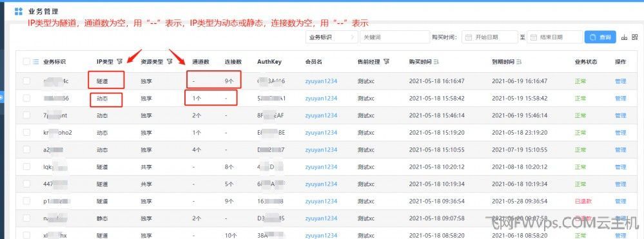644x239 pixels.
Task: Click the 4个 channel count cell
Action: [x=197, y=150]
